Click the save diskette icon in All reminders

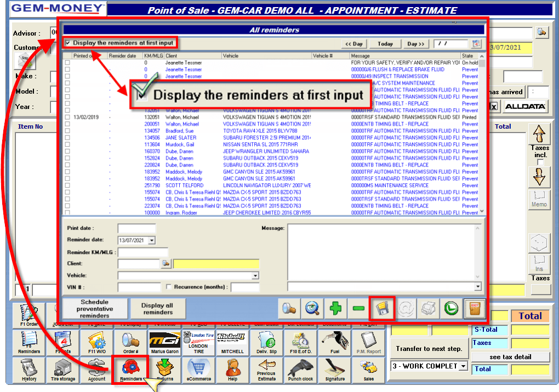(x=382, y=308)
